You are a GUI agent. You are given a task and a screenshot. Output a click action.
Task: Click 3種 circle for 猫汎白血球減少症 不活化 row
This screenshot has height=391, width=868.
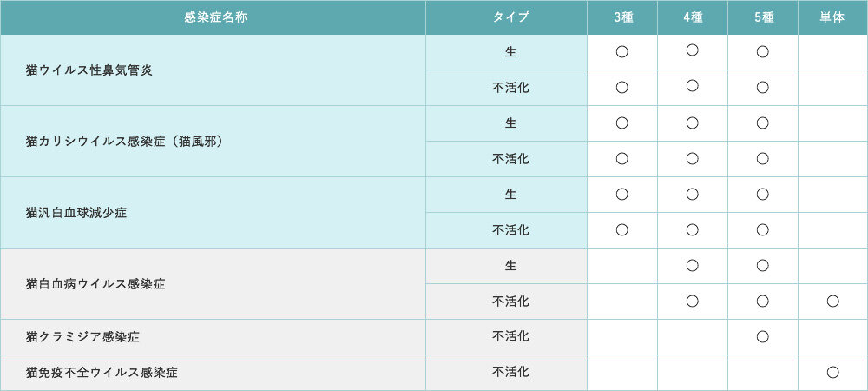(622, 229)
